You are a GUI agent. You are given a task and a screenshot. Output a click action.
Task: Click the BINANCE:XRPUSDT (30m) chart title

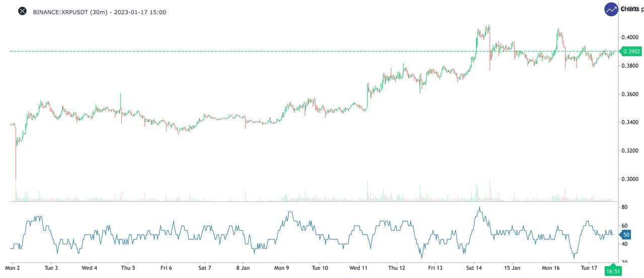[x=99, y=12]
